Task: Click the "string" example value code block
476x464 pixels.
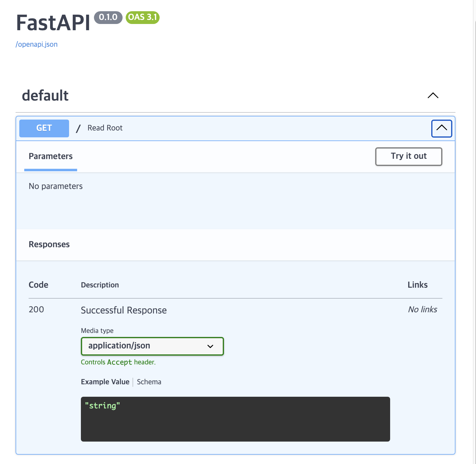Action: click(235, 419)
